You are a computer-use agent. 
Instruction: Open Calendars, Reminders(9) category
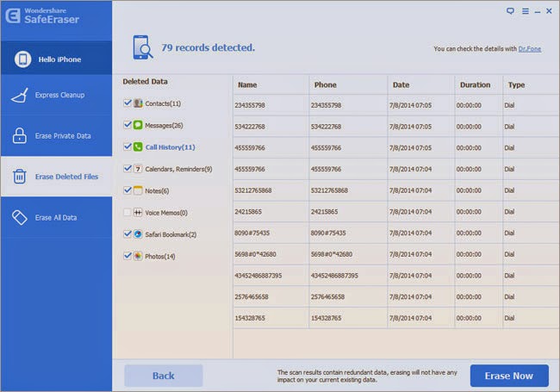click(178, 169)
